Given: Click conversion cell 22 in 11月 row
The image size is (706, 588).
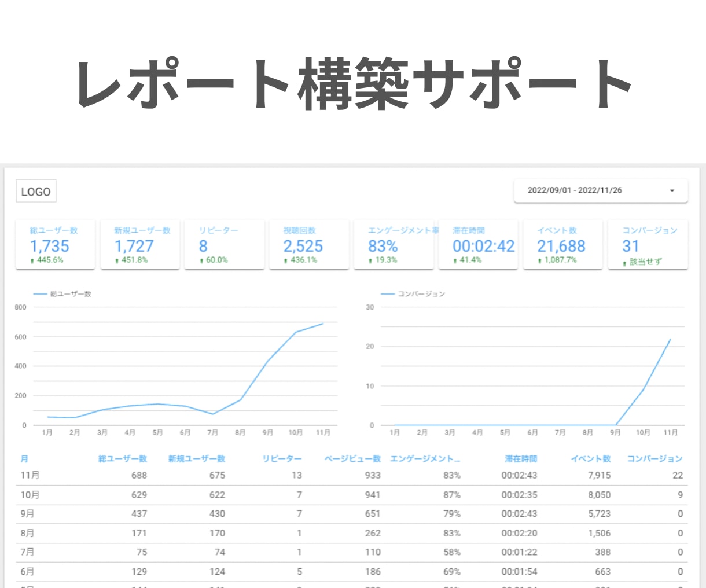Looking at the screenshot, I should coord(678,475).
